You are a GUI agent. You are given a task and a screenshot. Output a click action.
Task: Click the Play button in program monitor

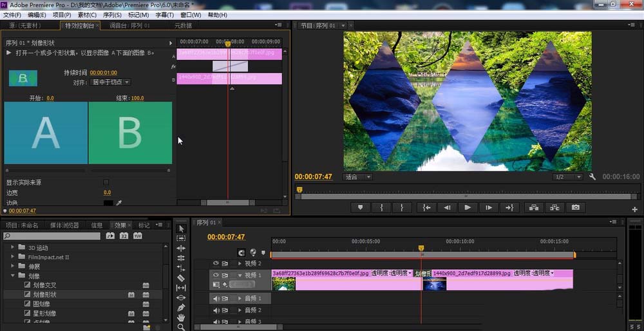click(468, 207)
